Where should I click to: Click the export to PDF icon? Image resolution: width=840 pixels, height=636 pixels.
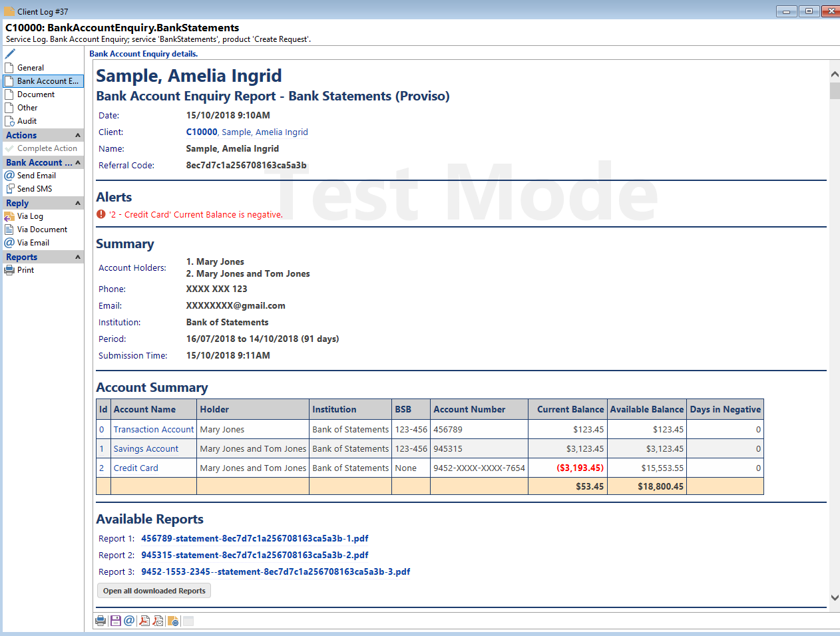pyautogui.click(x=144, y=621)
